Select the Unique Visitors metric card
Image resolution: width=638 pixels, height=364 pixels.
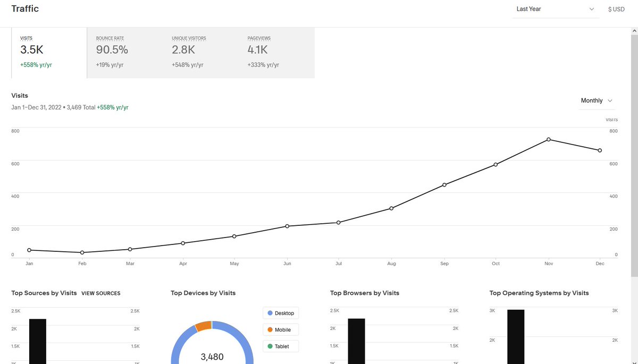point(189,51)
